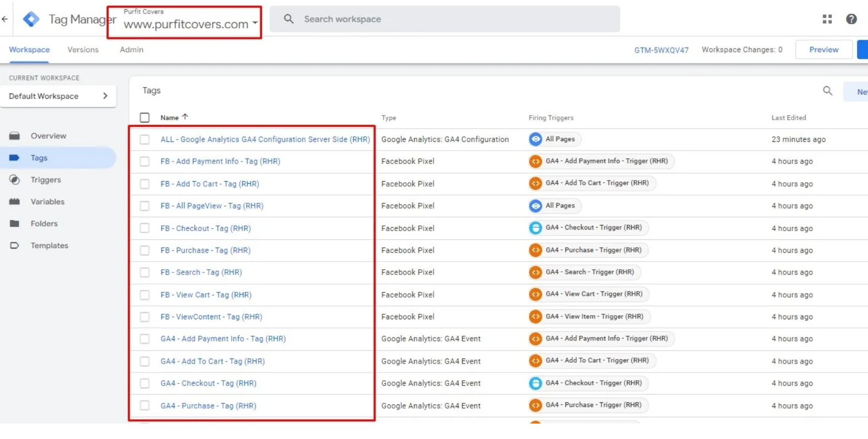
Task: Go to Folders in the sidebar
Action: [x=44, y=224]
